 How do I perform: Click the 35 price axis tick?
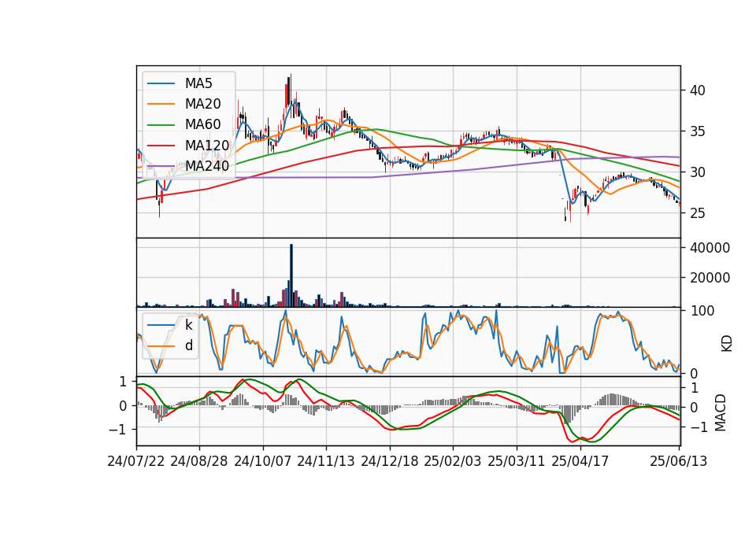697,131
